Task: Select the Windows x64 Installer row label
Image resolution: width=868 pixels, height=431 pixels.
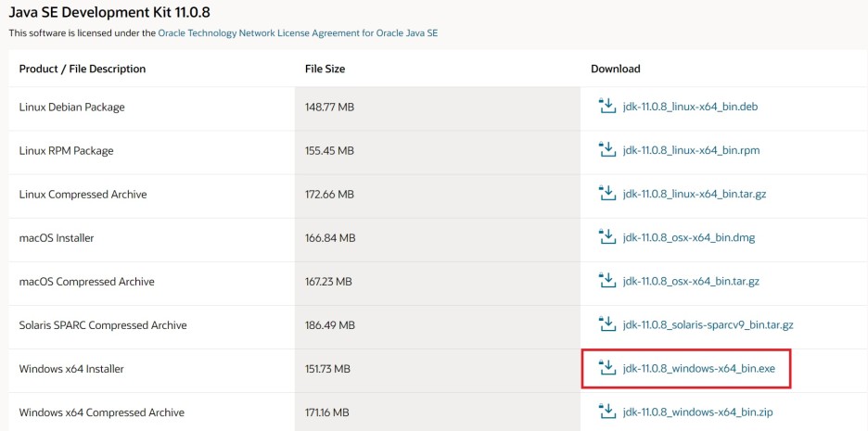Action: (71, 369)
